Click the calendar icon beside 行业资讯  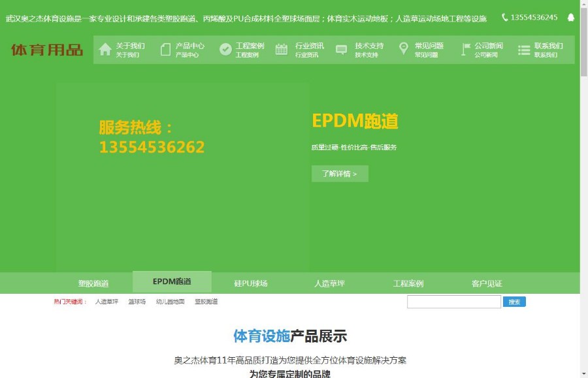tap(281, 50)
